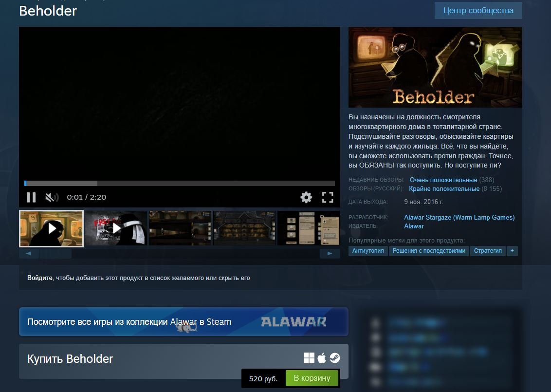Seek along the video progress bar
This screenshot has height=392, width=551.
pyautogui.click(x=180, y=183)
